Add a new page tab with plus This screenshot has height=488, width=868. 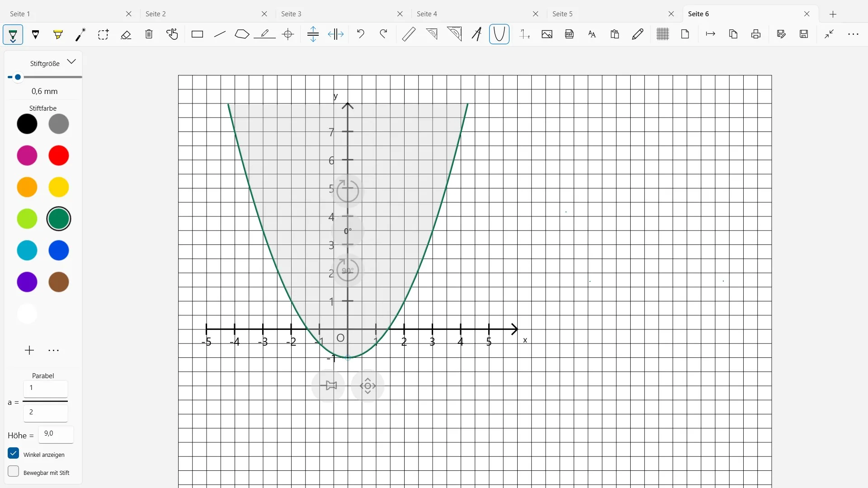[x=833, y=14]
